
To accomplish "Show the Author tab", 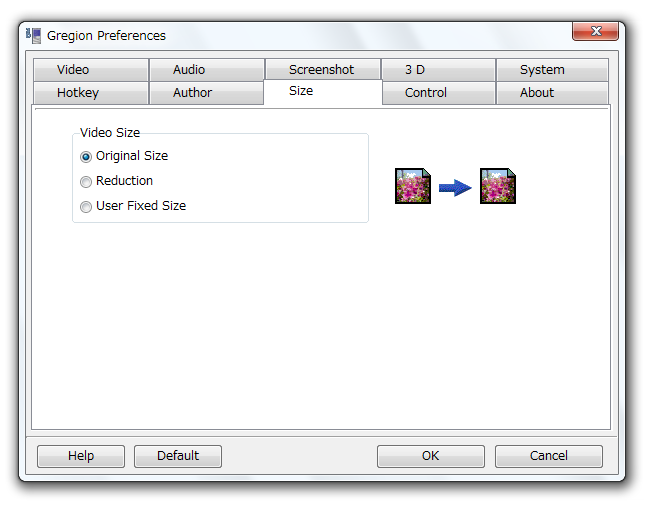I will 207,93.
